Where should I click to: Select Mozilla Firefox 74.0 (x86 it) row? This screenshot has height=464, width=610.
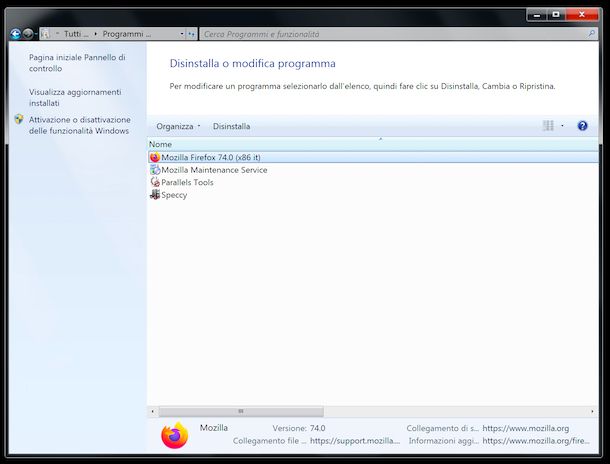click(x=373, y=157)
